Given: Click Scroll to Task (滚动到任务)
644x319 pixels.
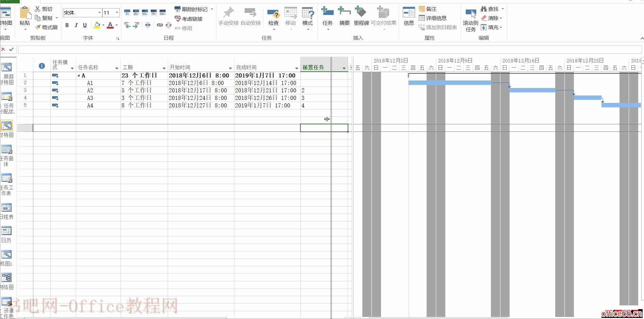Looking at the screenshot, I should (470, 20).
